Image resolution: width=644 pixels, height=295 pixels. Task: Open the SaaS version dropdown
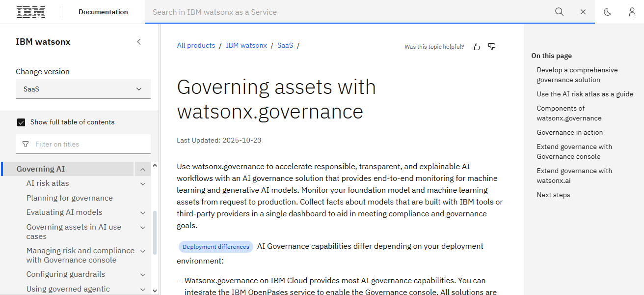(x=83, y=89)
